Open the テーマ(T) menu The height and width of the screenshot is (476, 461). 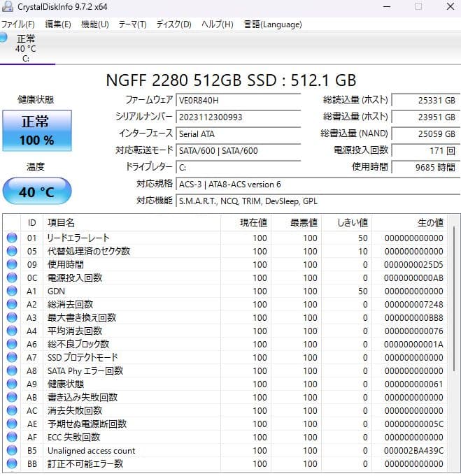coord(132,24)
